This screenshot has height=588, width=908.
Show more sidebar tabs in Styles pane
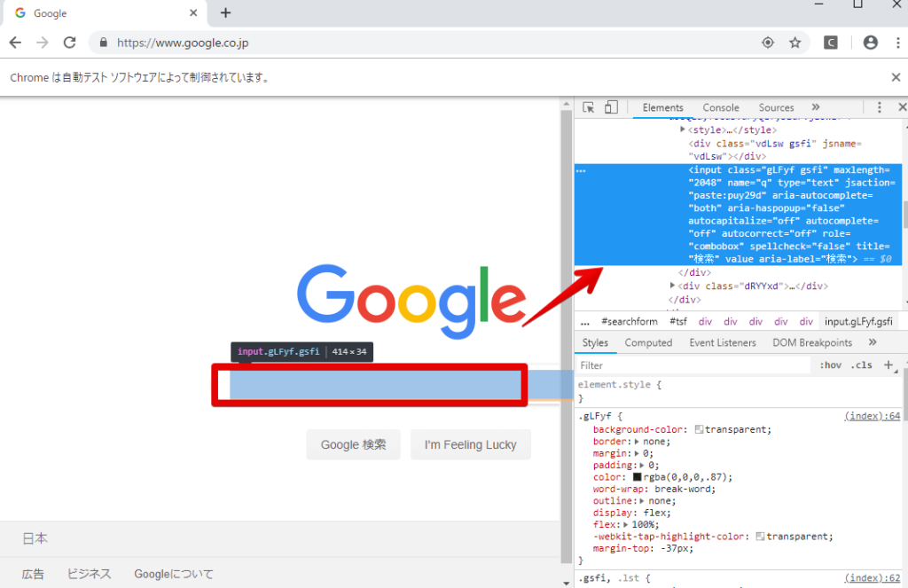pos(873,342)
